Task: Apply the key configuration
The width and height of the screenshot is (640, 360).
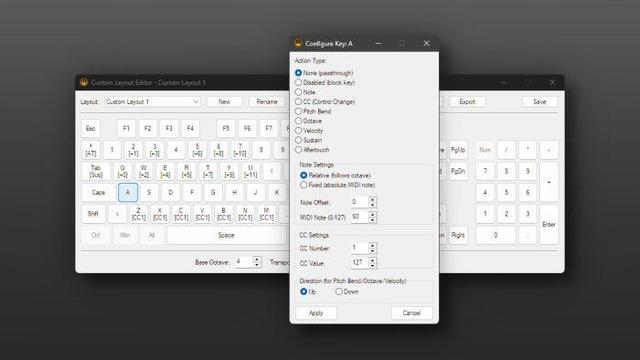Action: pyautogui.click(x=316, y=313)
